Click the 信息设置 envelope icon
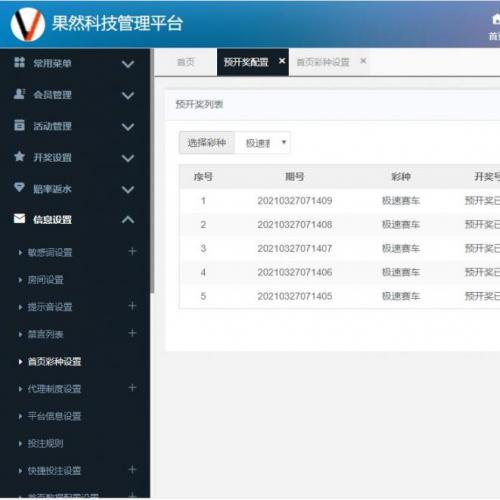 coord(19,219)
